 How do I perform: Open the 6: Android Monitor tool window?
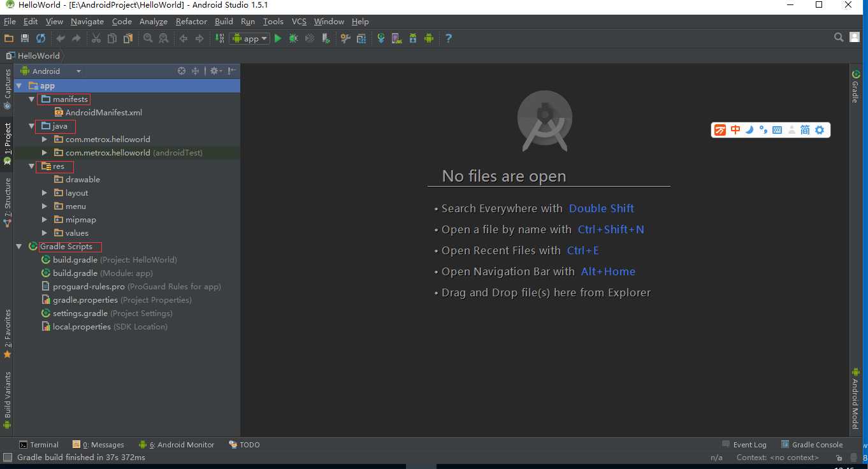tap(177, 445)
